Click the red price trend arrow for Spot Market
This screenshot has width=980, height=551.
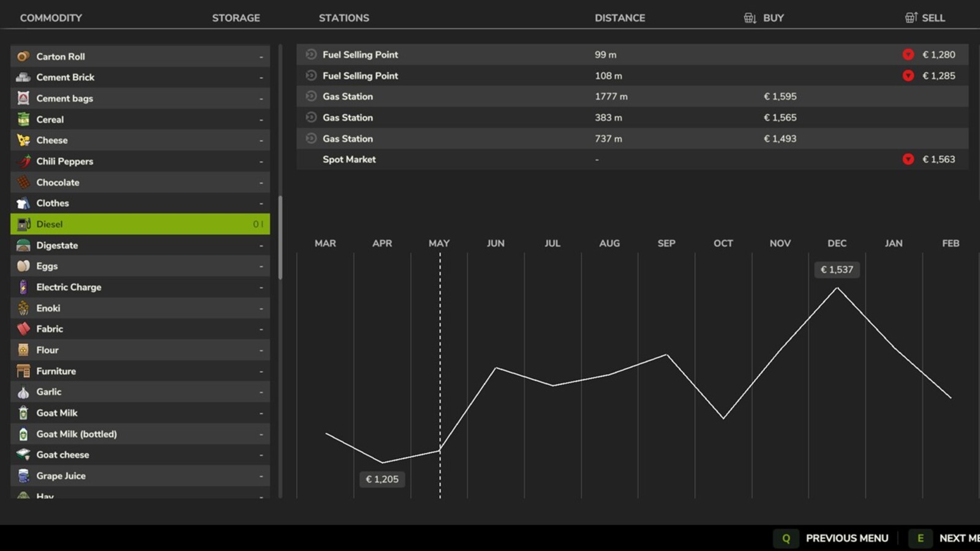[x=908, y=159]
